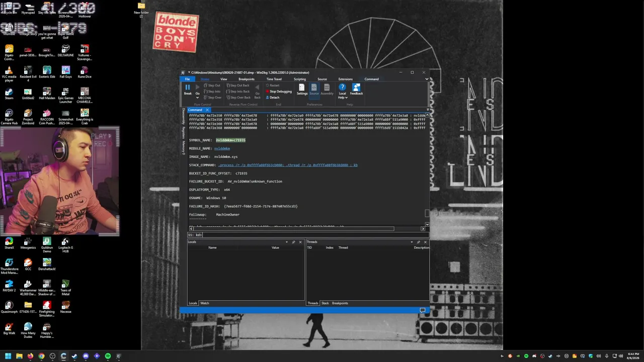Click Step Into Back in Reverse Flow Control
Screen dimensions: 644x362
[238, 92]
